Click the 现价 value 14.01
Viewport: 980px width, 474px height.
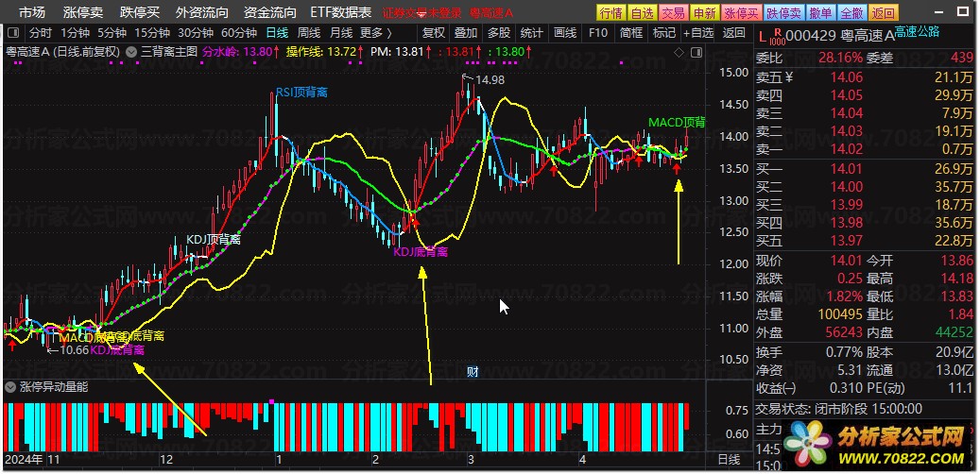pyautogui.click(x=846, y=261)
